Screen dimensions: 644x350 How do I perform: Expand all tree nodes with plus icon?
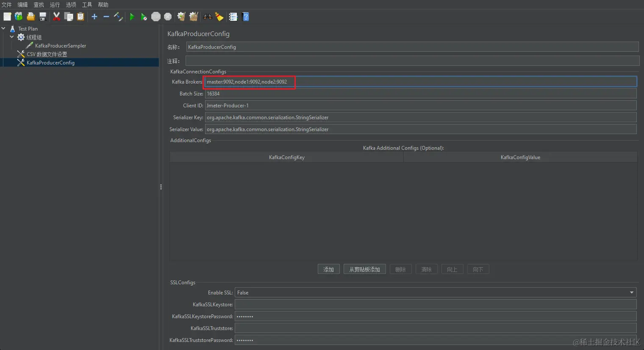pyautogui.click(x=94, y=17)
